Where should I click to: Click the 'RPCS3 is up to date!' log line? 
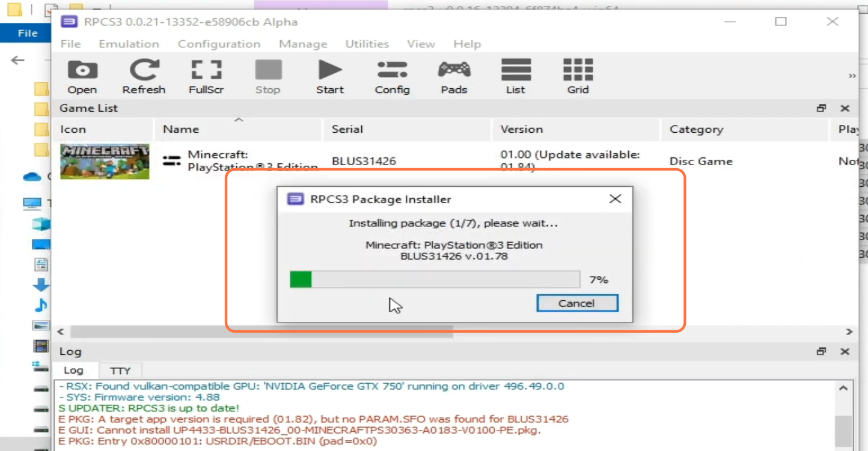coord(149,408)
